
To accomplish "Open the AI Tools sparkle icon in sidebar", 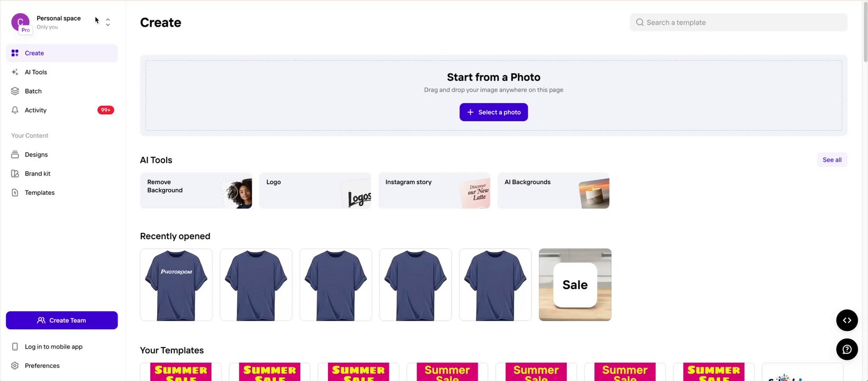I will click(15, 72).
